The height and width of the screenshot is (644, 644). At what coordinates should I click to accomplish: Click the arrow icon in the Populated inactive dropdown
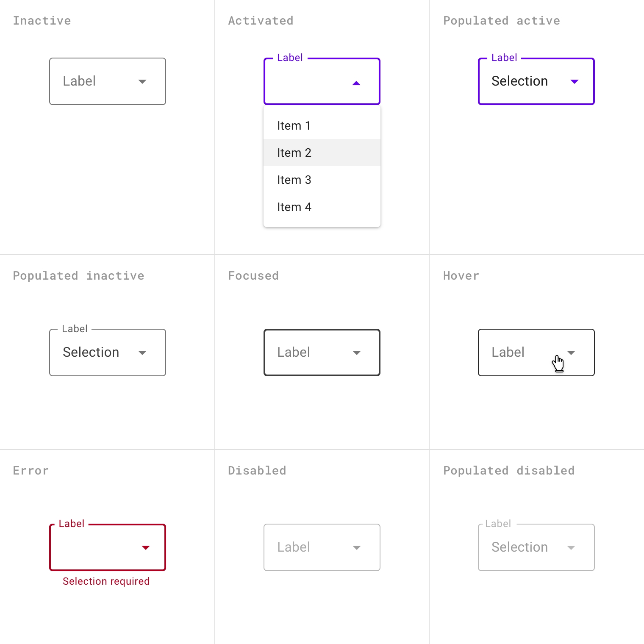point(142,353)
